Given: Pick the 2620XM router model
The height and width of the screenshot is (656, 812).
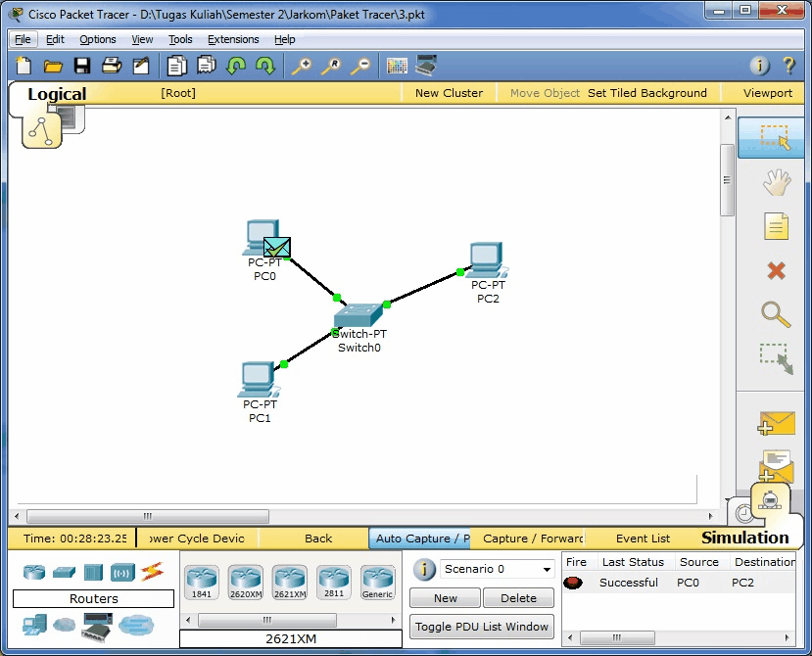Looking at the screenshot, I should (246, 583).
